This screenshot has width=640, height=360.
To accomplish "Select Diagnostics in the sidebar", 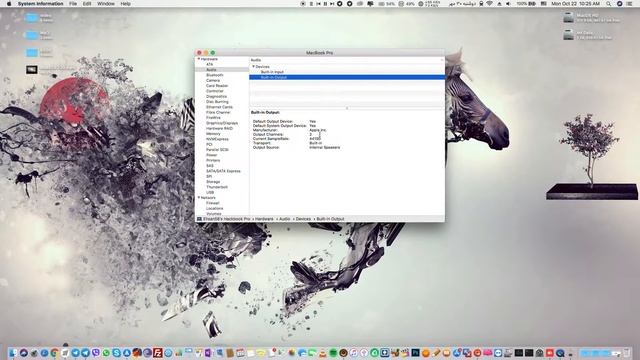I will click(216, 96).
